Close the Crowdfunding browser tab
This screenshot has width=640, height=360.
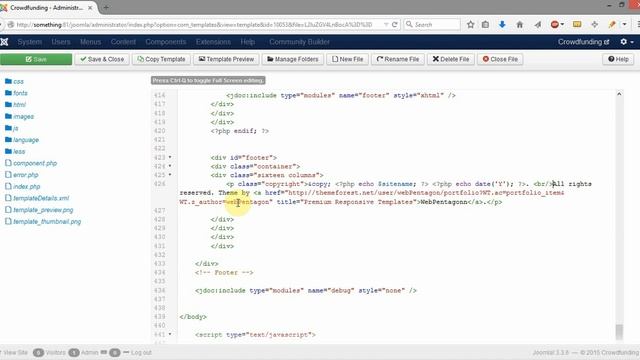[x=90, y=8]
